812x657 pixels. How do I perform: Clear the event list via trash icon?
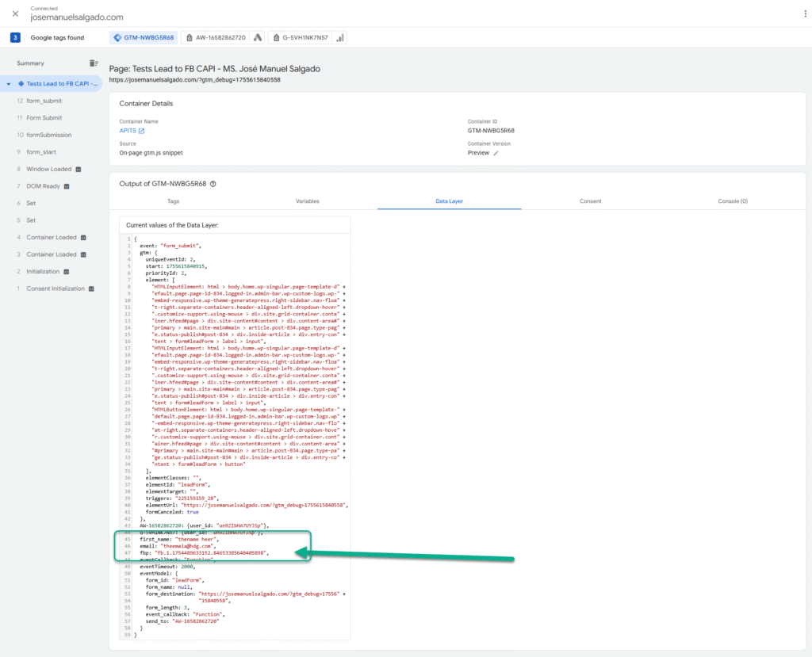[x=94, y=63]
